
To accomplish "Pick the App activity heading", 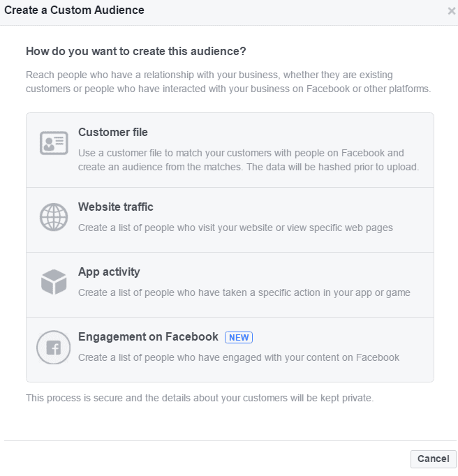I will click(109, 272).
